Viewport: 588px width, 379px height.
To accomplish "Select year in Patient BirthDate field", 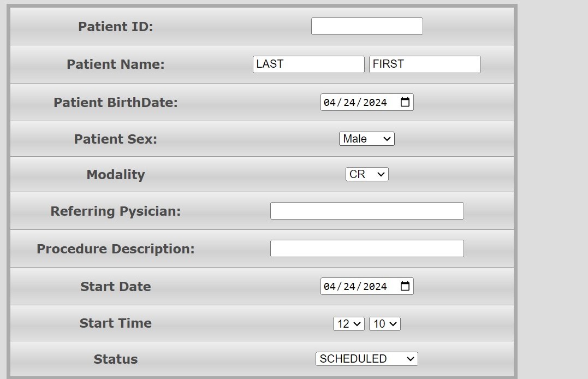I will point(375,103).
